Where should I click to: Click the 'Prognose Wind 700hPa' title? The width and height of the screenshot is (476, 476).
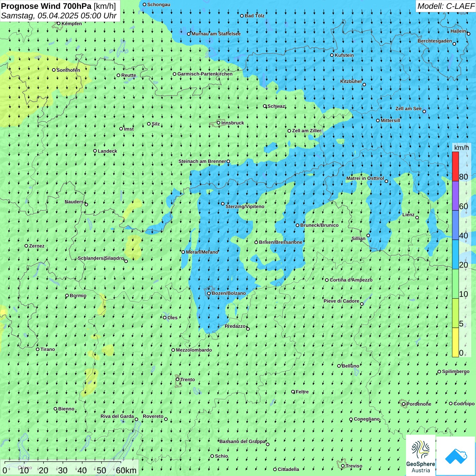click(x=46, y=6)
